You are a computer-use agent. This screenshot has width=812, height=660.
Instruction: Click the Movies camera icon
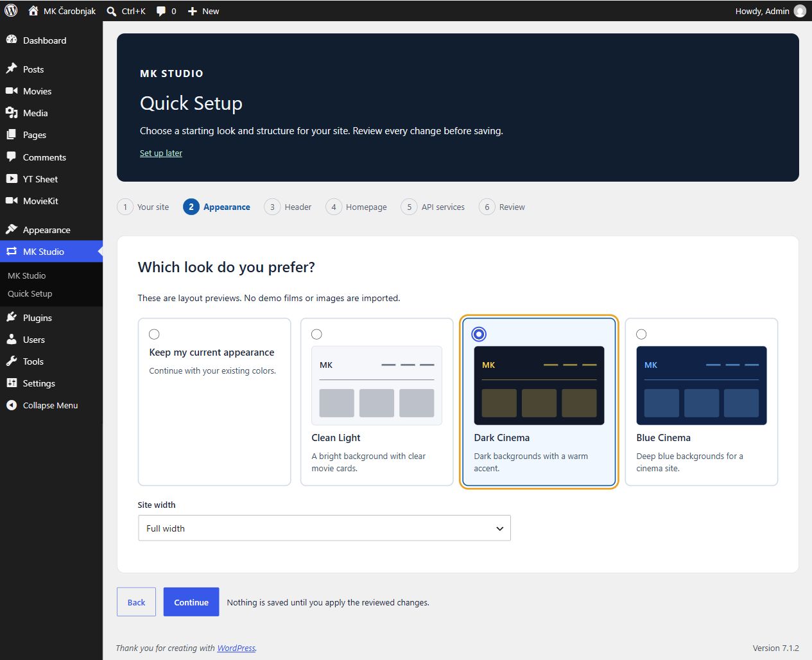coord(12,91)
